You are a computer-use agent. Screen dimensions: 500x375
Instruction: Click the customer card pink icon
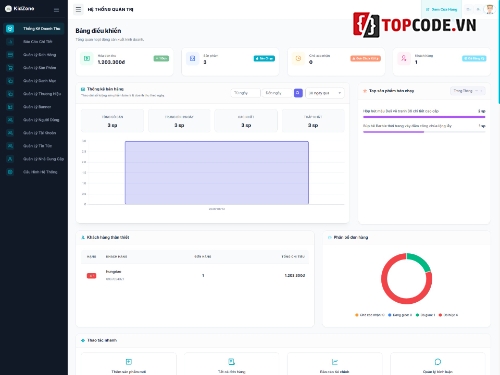click(404, 59)
